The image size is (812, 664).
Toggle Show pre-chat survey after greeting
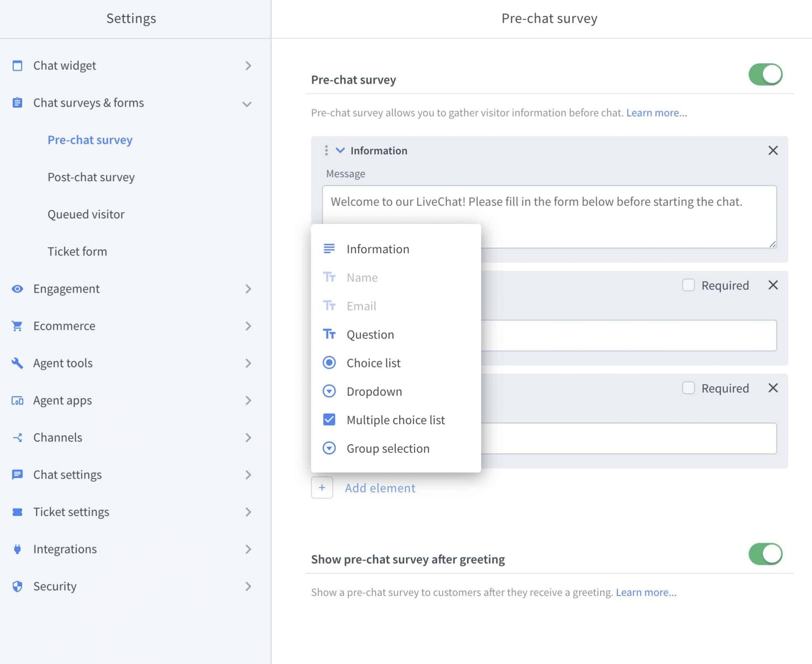(766, 555)
